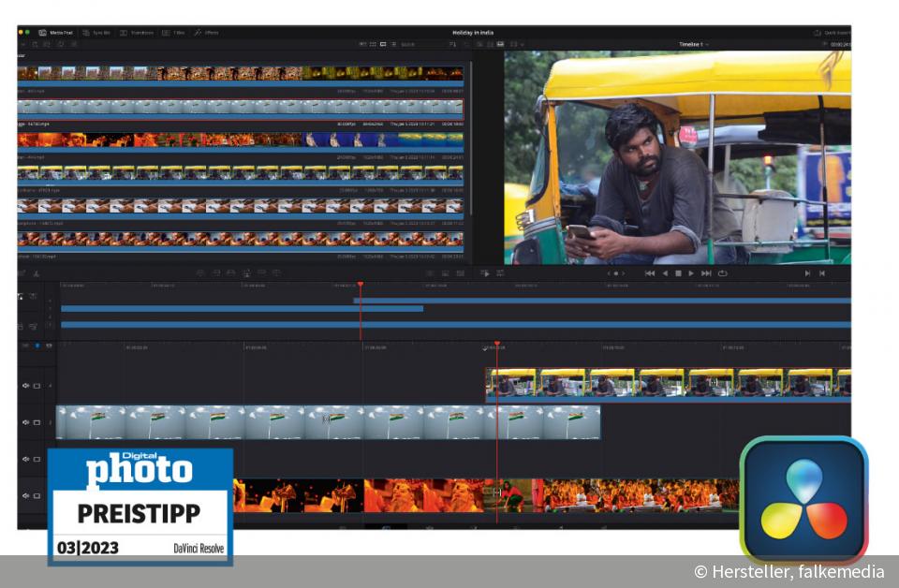The image size is (899, 588).
Task: Toggle visibility eye of top video track
Action: [26, 385]
